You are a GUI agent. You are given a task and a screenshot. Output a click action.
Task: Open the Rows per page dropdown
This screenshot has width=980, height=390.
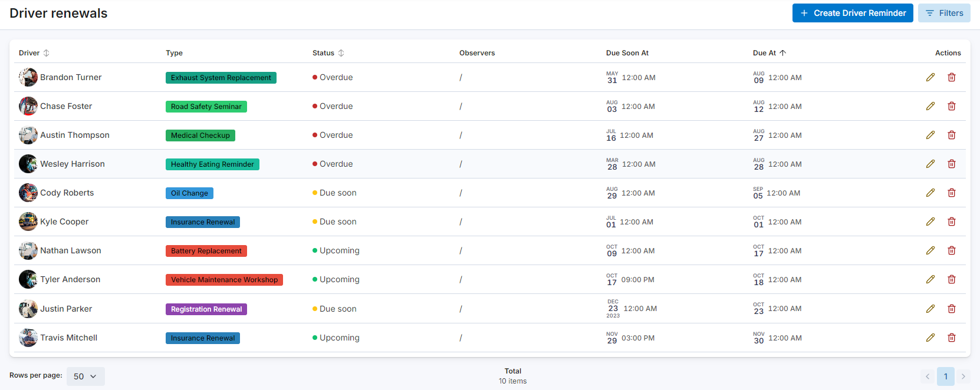tap(85, 376)
